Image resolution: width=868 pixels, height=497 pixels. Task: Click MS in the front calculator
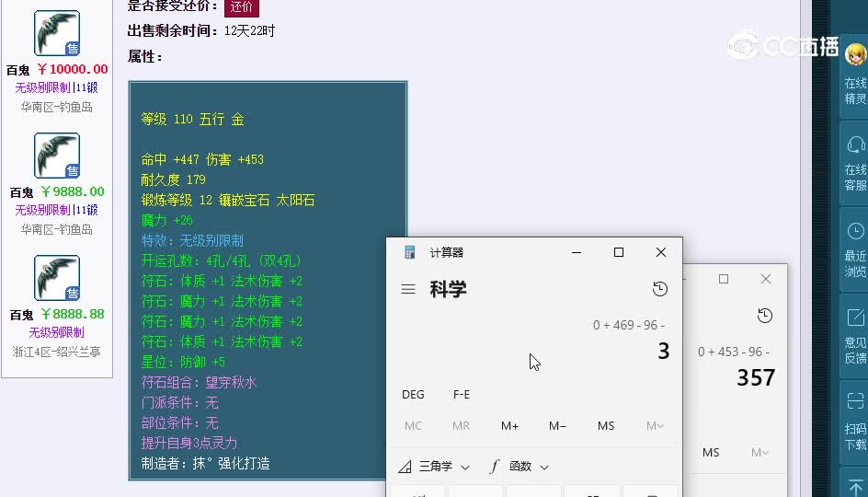pos(606,425)
